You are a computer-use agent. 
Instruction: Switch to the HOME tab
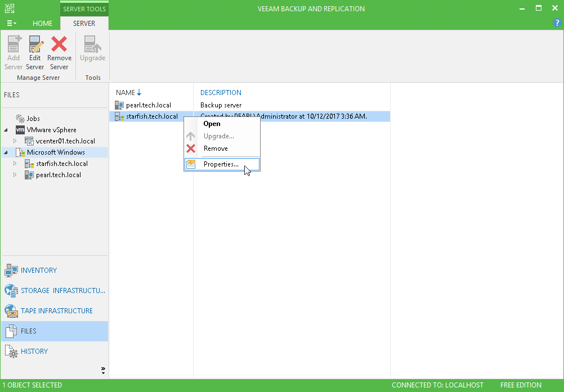pos(42,24)
